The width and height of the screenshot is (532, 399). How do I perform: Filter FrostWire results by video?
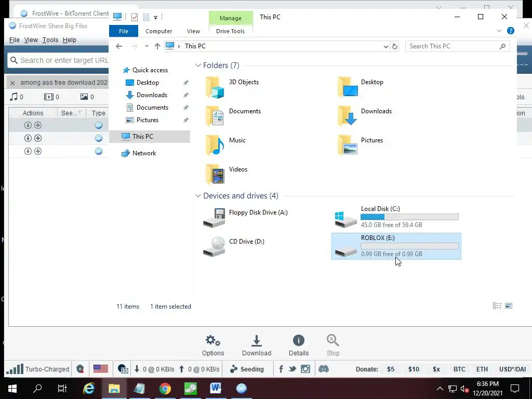(x=51, y=97)
